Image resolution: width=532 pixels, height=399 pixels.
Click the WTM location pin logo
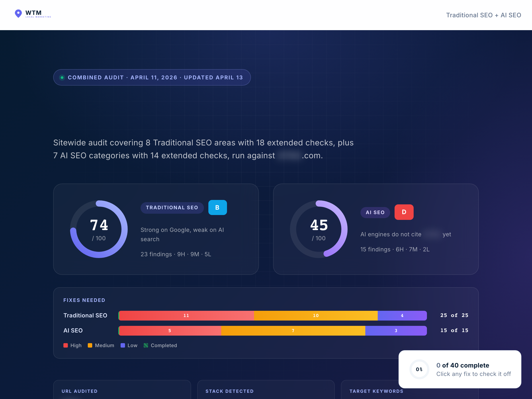point(18,14)
